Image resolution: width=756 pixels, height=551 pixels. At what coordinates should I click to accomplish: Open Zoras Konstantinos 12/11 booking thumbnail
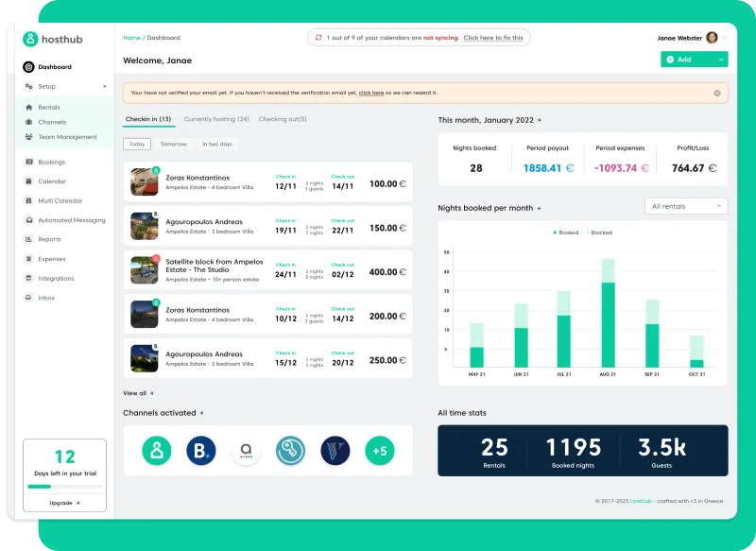(145, 181)
